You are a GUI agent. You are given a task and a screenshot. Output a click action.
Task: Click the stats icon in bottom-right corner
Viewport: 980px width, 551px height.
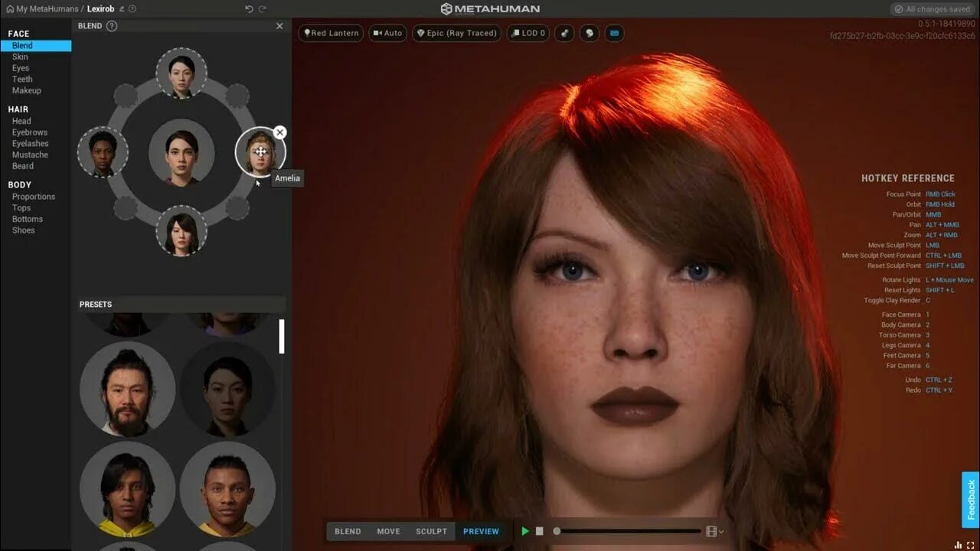pyautogui.click(x=959, y=545)
